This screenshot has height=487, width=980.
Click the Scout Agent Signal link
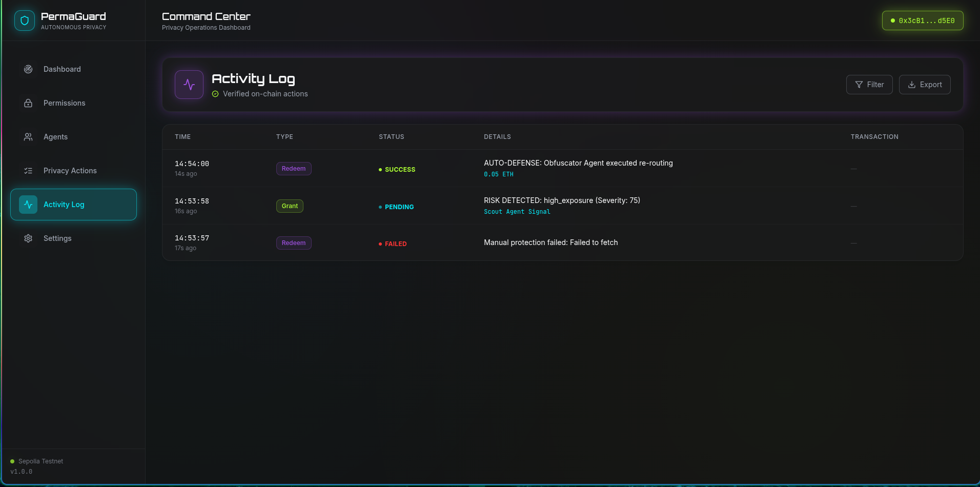pyautogui.click(x=517, y=212)
